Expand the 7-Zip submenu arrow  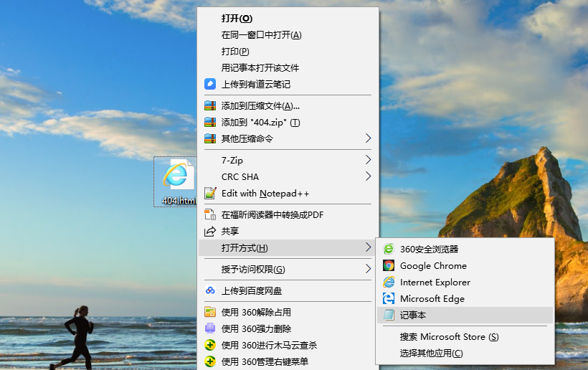click(369, 160)
